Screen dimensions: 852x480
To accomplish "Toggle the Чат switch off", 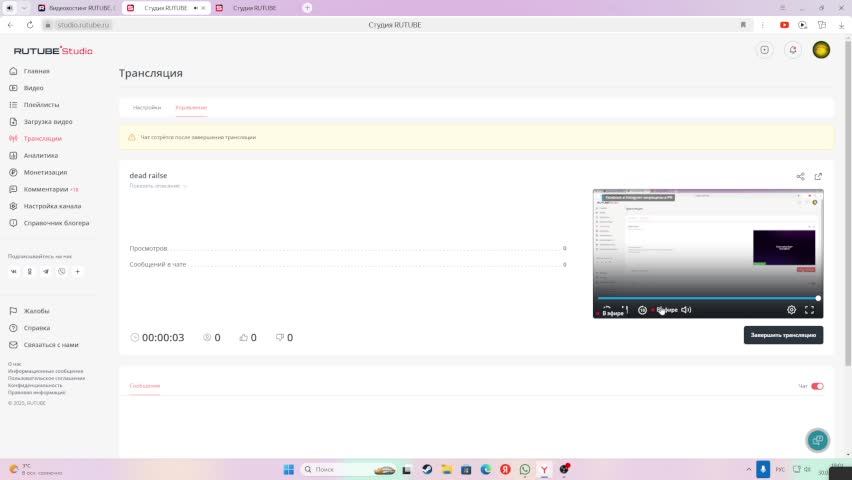I will click(x=817, y=387).
